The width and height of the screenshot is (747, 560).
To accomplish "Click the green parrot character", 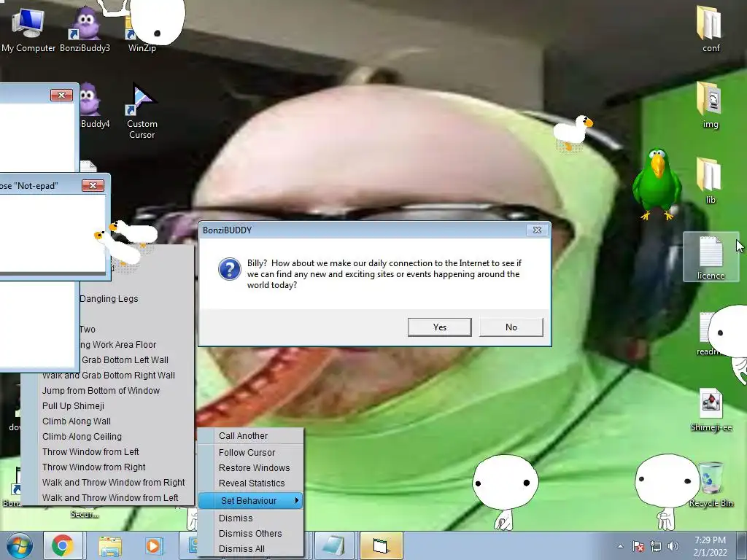I will (657, 184).
